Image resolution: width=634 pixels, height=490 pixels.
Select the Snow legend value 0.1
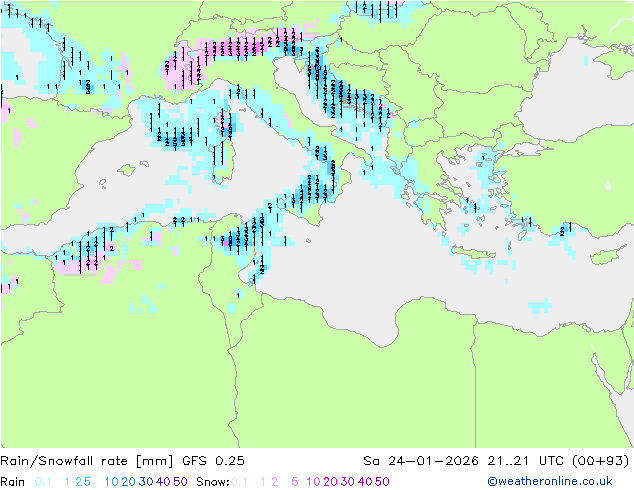click(239, 482)
